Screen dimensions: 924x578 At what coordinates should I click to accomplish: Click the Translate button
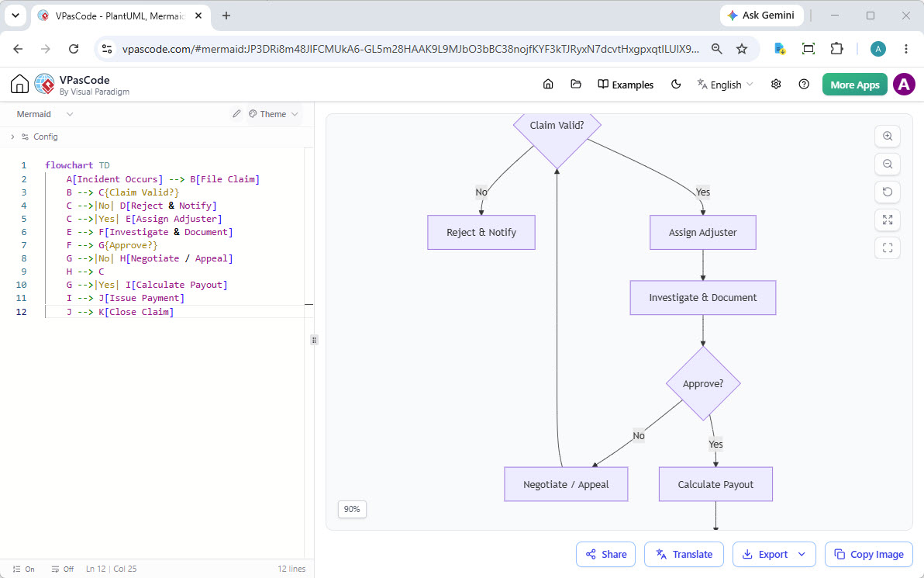[684, 554]
